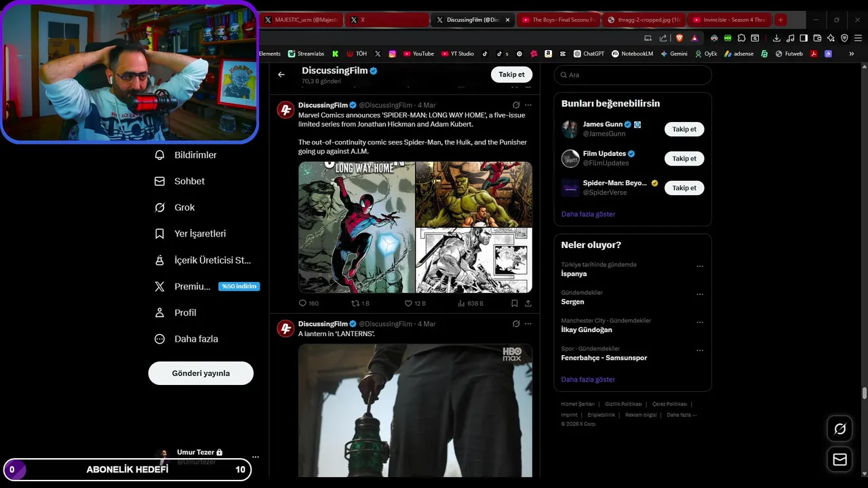The image size is (868, 488).
Task: Open adsense bookmark
Action: click(738, 54)
